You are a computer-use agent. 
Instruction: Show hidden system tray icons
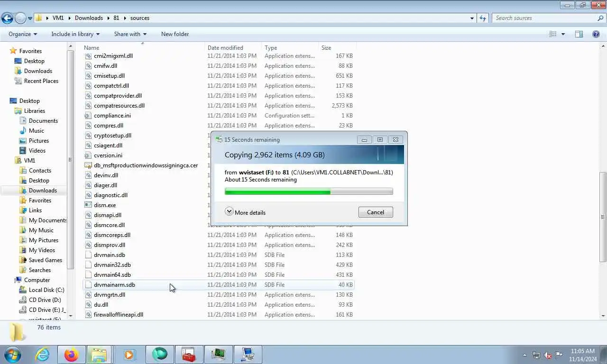[524, 355]
